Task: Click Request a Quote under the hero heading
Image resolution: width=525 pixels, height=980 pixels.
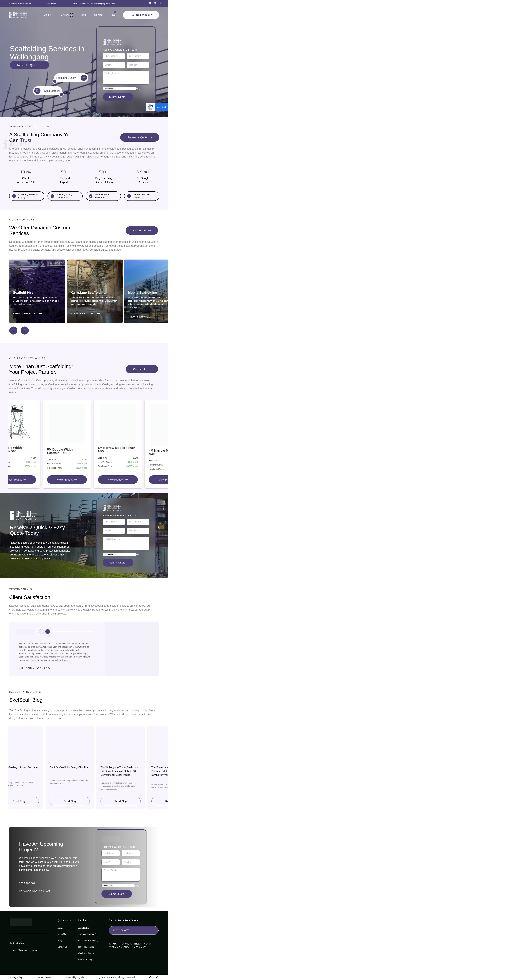Action: tap(29, 65)
